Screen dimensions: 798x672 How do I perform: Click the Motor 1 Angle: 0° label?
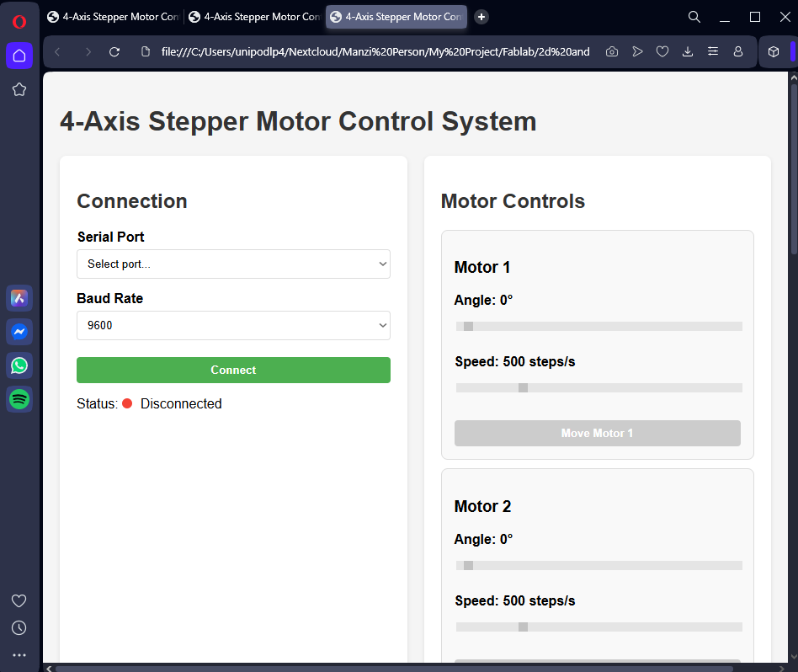click(x=483, y=301)
